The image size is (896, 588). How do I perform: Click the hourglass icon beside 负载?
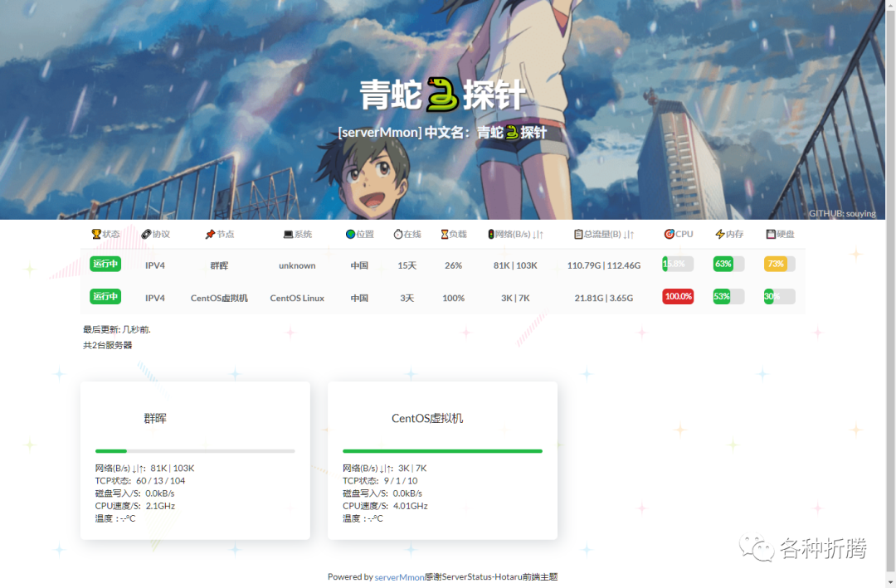[444, 234]
